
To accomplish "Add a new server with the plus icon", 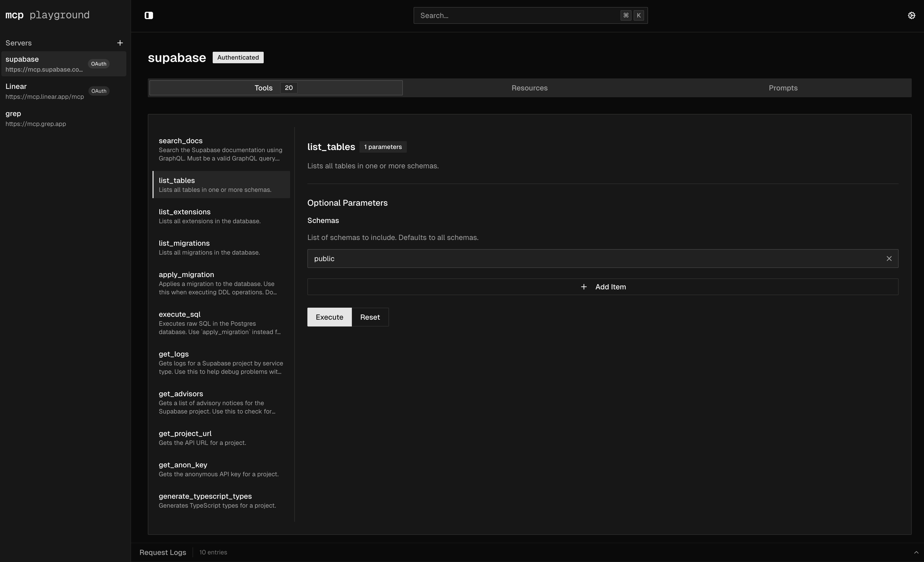I will click(x=120, y=43).
